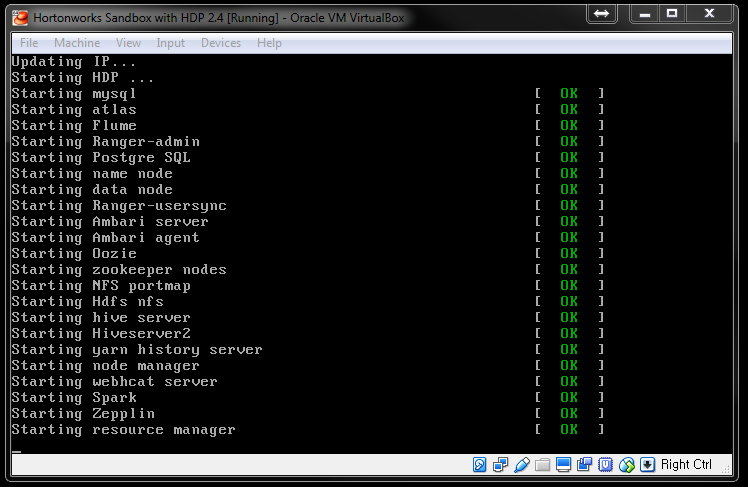Click the 'Starting NFS portmap' line

[101, 286]
